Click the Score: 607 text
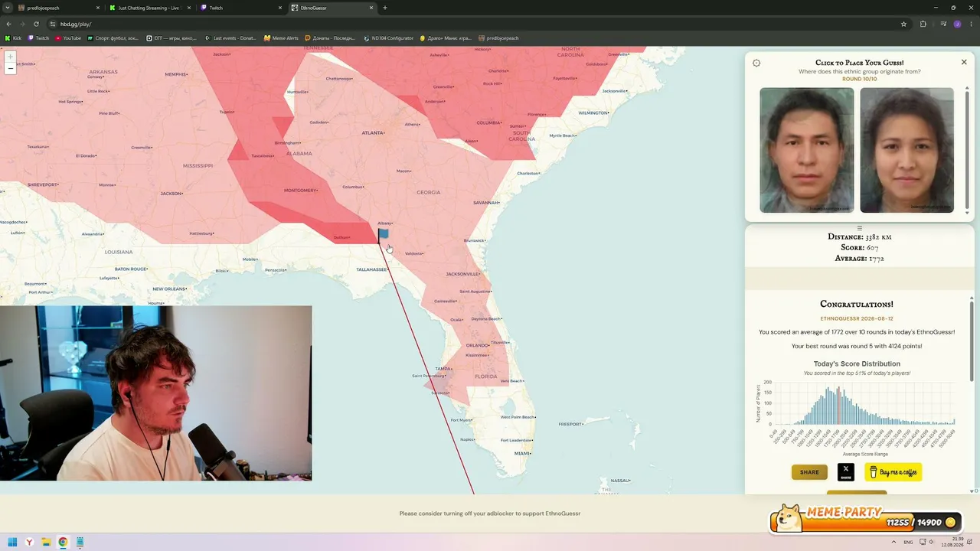 859,247
